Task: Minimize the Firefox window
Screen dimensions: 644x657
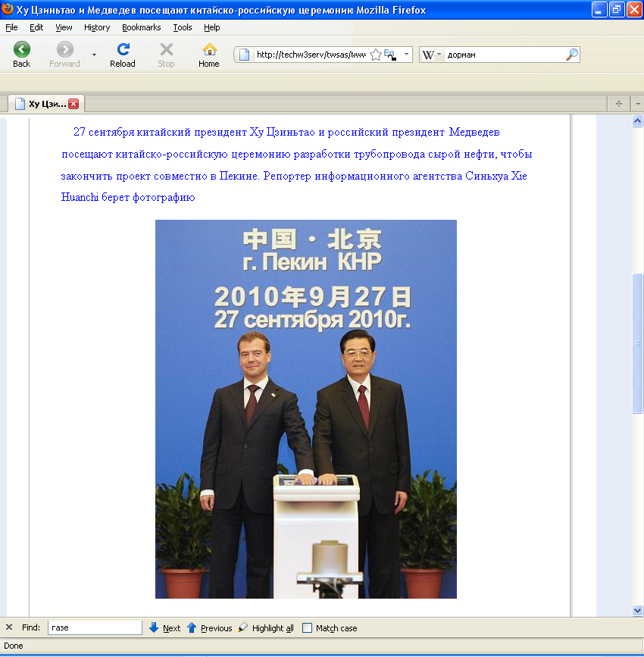Action: [599, 9]
